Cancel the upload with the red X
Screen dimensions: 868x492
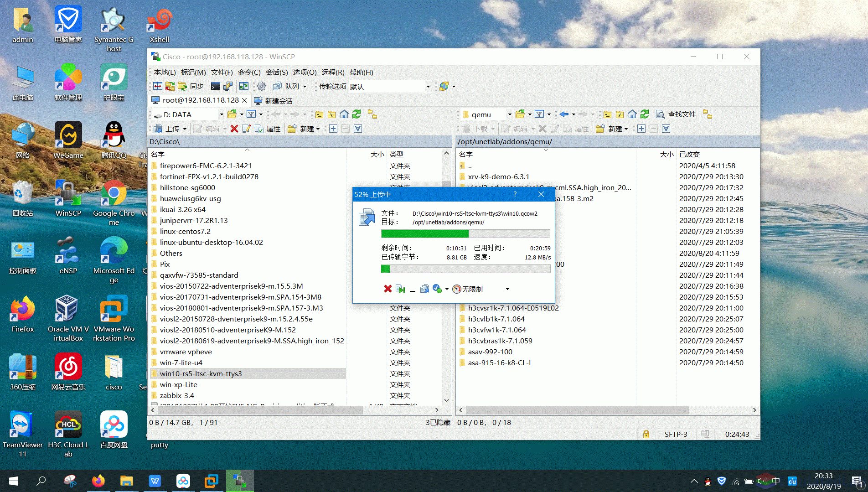tap(387, 289)
